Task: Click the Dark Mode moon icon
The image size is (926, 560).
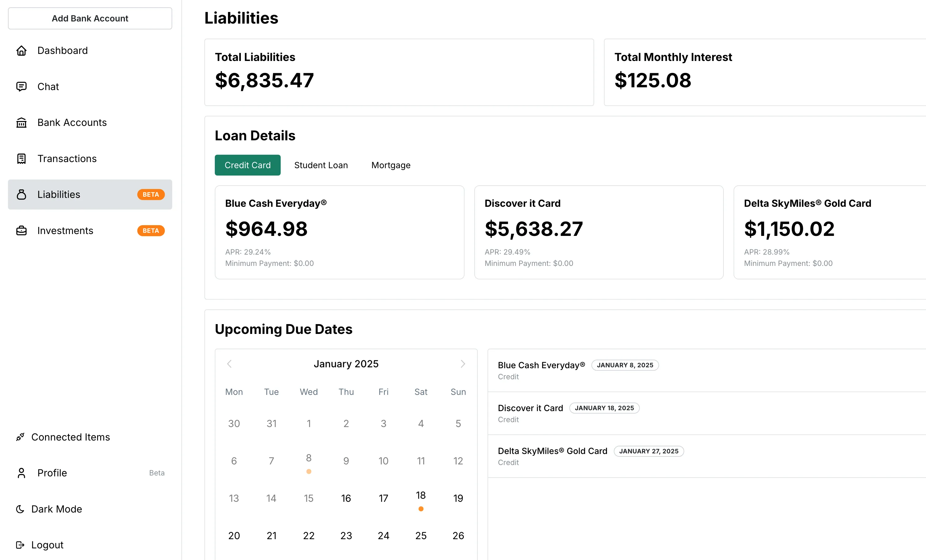Action: coord(20,509)
